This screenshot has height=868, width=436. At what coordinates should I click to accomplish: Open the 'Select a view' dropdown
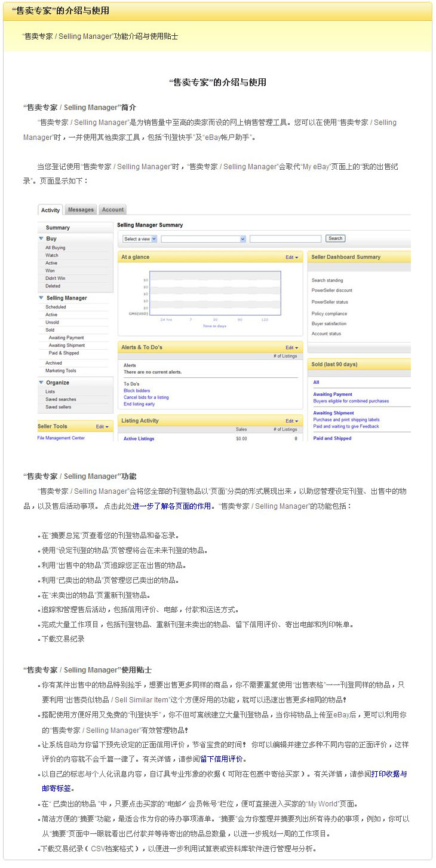tap(140, 239)
